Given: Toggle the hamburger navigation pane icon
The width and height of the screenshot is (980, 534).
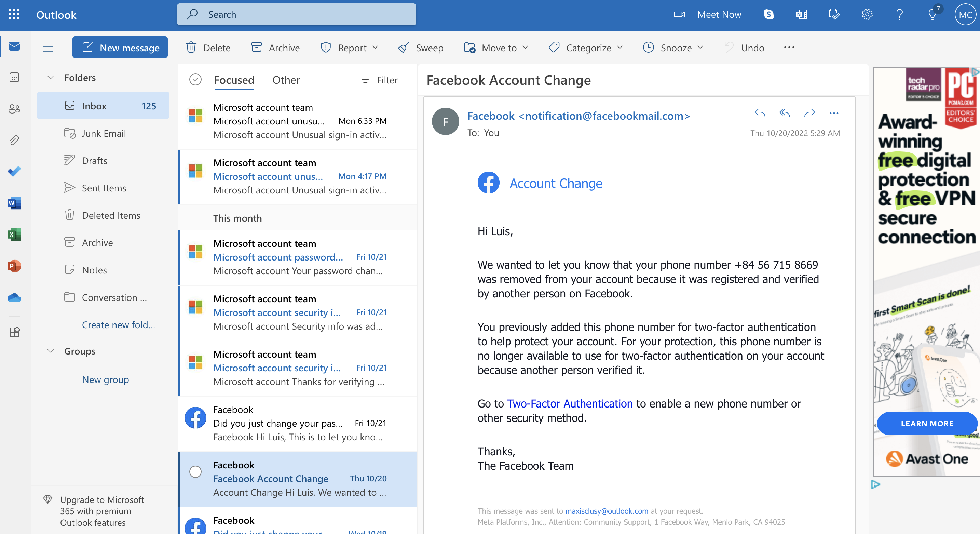Looking at the screenshot, I should [48, 48].
